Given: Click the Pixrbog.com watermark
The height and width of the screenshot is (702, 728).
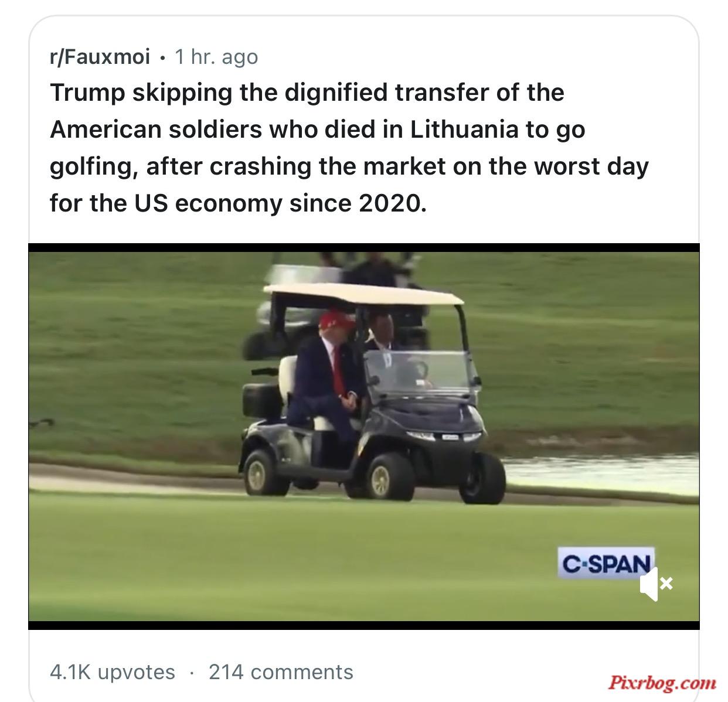Looking at the screenshot, I should coord(662,683).
